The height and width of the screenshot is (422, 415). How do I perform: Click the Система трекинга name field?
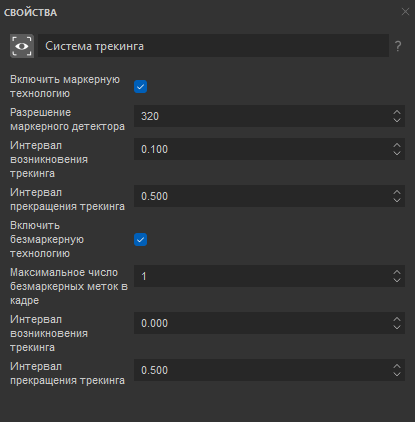coord(213,46)
